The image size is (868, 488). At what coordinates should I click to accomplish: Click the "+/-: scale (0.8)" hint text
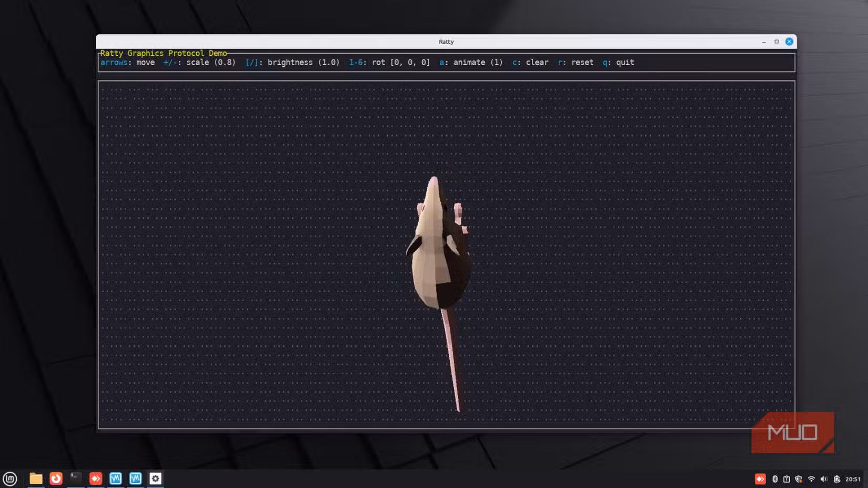tap(199, 62)
